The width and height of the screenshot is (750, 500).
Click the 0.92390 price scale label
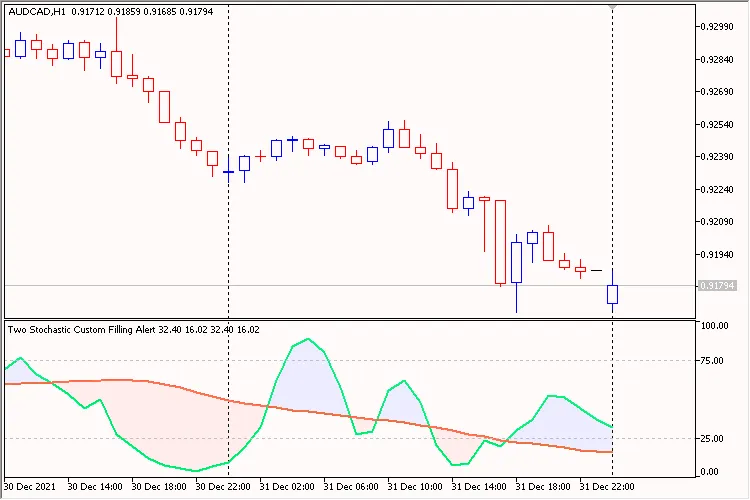coord(717,157)
